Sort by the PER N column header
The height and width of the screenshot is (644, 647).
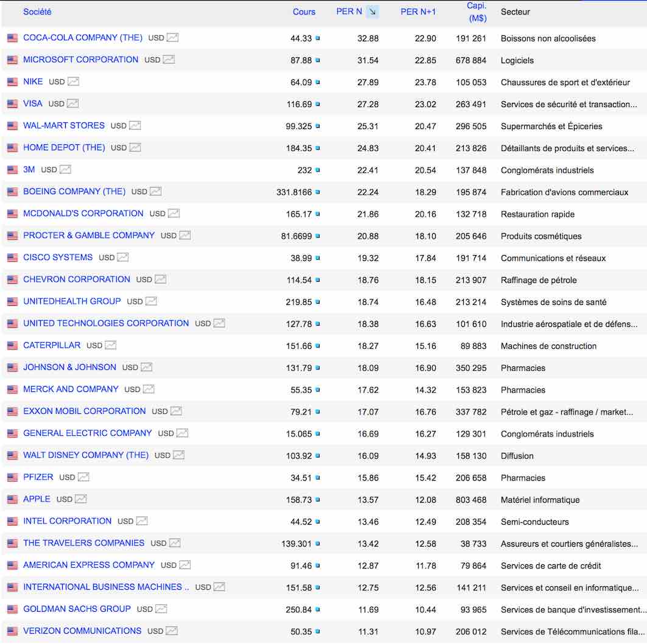tap(349, 12)
